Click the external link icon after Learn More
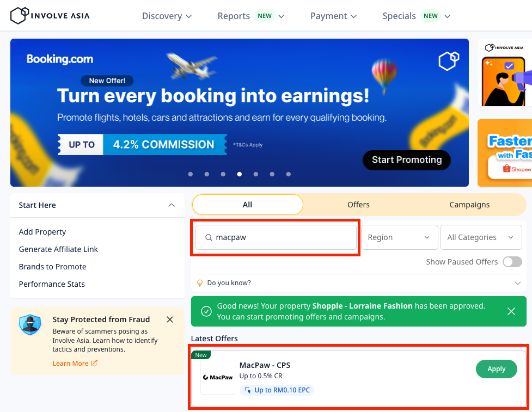The width and height of the screenshot is (532, 412). [x=94, y=363]
